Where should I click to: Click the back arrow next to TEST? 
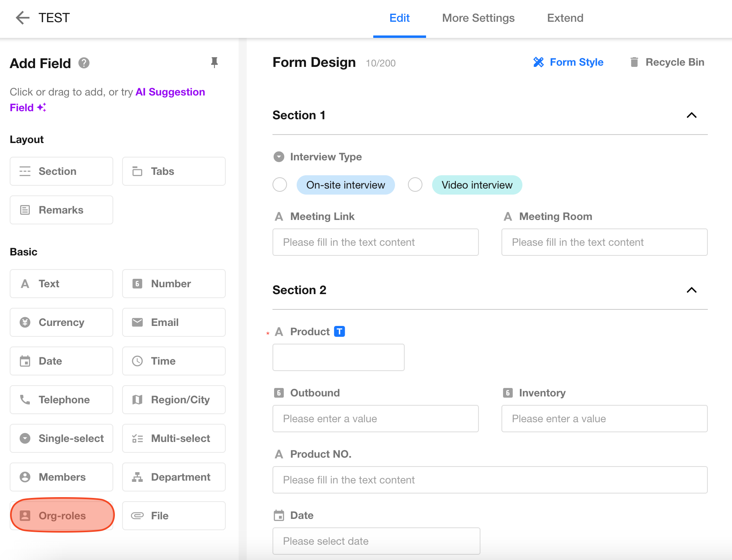tap(23, 18)
